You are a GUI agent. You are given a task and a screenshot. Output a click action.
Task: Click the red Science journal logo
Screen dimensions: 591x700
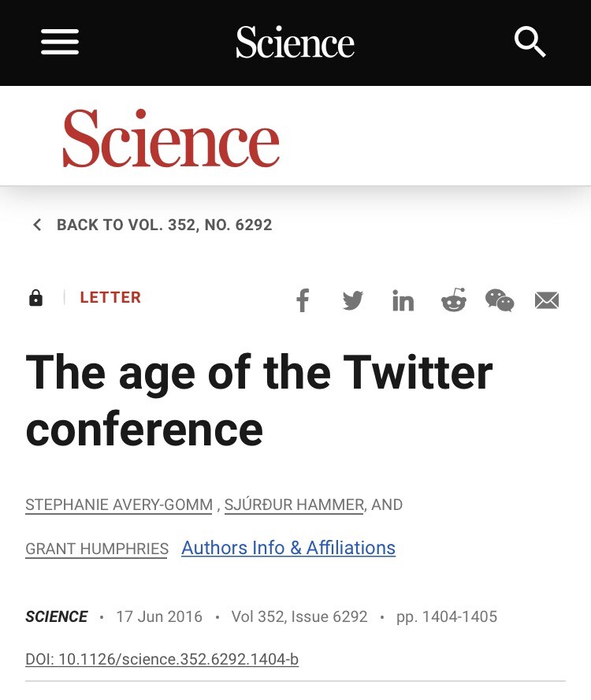coord(171,139)
